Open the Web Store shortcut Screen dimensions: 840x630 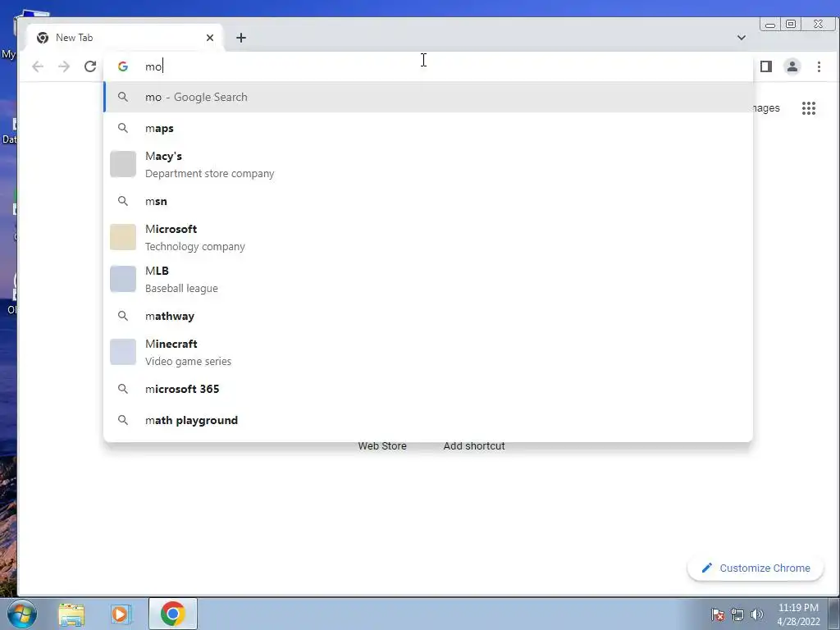(382, 445)
